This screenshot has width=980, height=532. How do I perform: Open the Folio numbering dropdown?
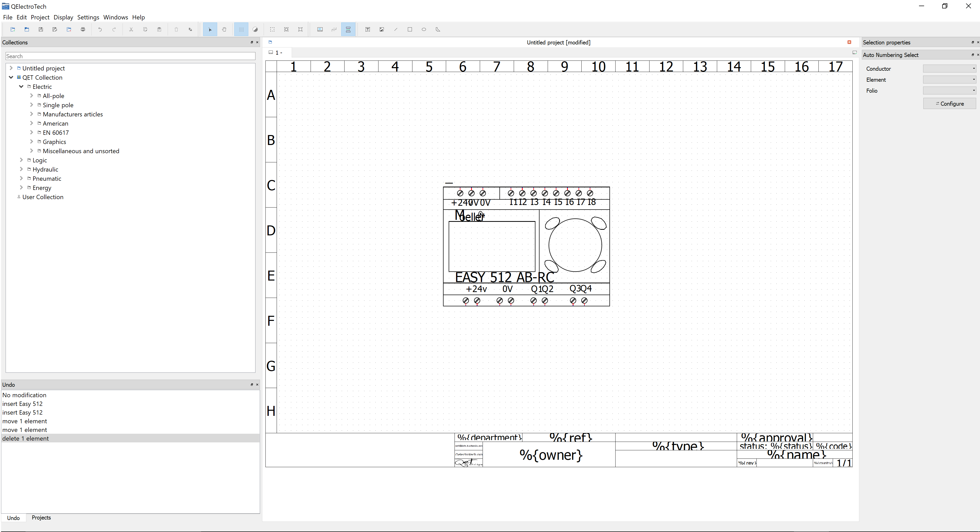(949, 91)
